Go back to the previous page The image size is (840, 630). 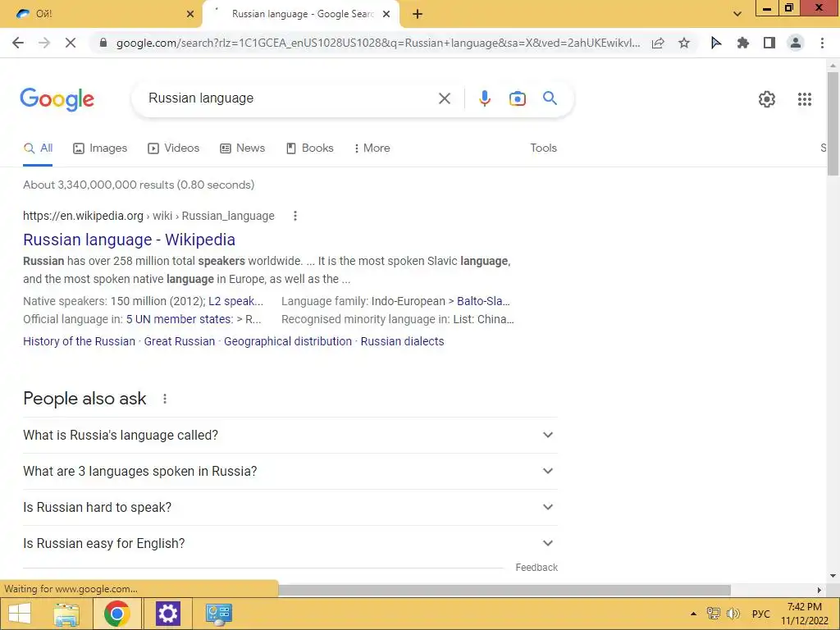coord(18,43)
